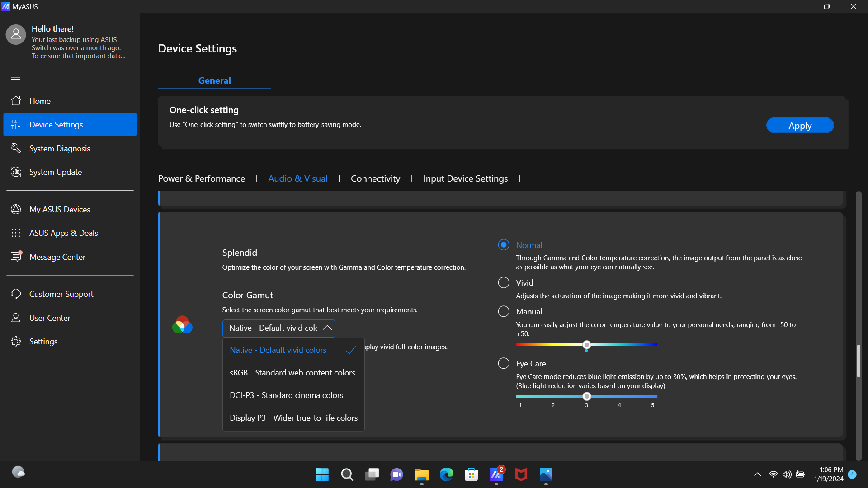Image resolution: width=868 pixels, height=488 pixels.
Task: Switch to the Connectivity tab
Action: click(375, 178)
